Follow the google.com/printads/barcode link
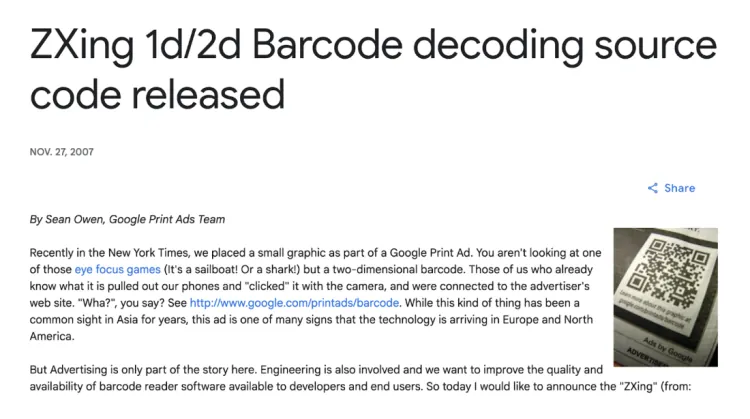The width and height of the screenshot is (750, 419). coord(294,302)
